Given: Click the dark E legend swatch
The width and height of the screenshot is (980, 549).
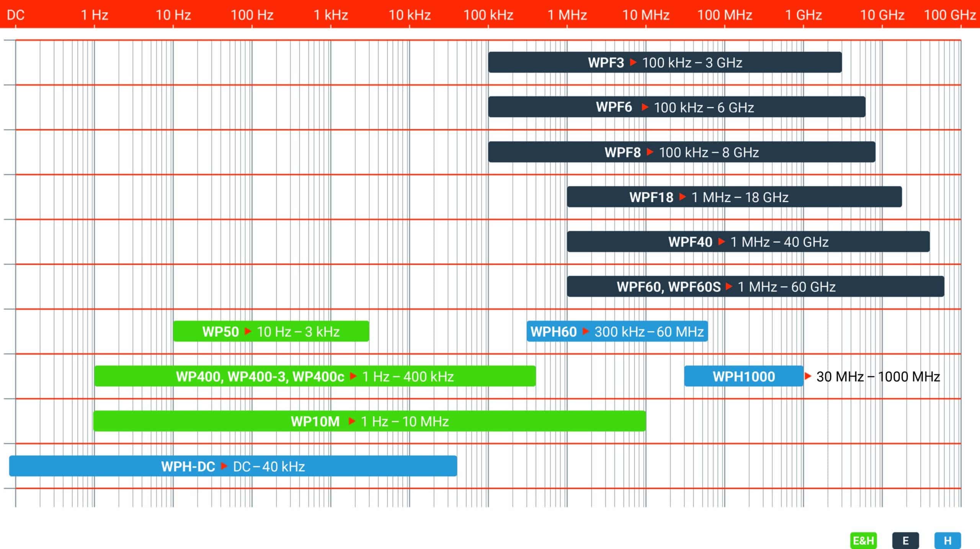Looking at the screenshot, I should [x=906, y=541].
